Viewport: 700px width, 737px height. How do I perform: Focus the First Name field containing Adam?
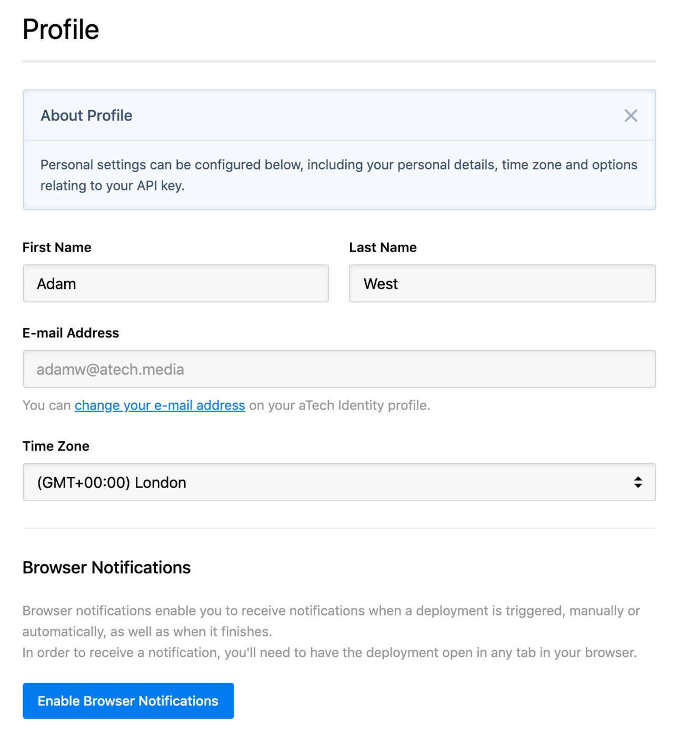click(176, 284)
